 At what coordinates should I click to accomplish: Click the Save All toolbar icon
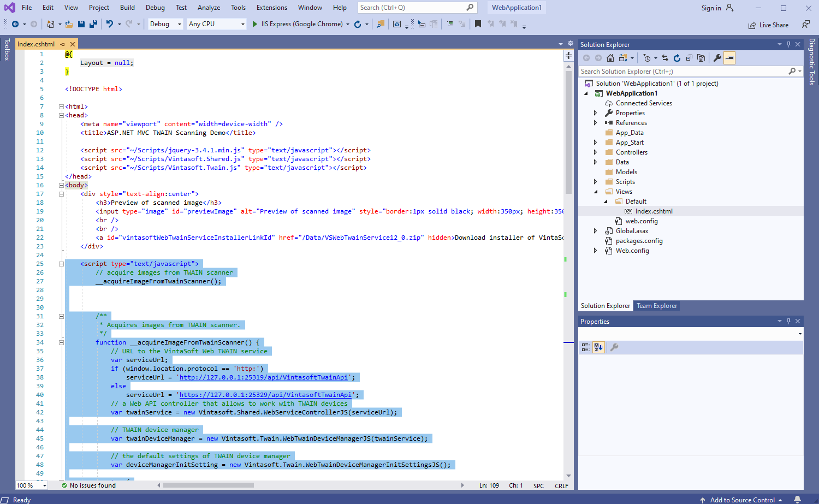pos(93,24)
